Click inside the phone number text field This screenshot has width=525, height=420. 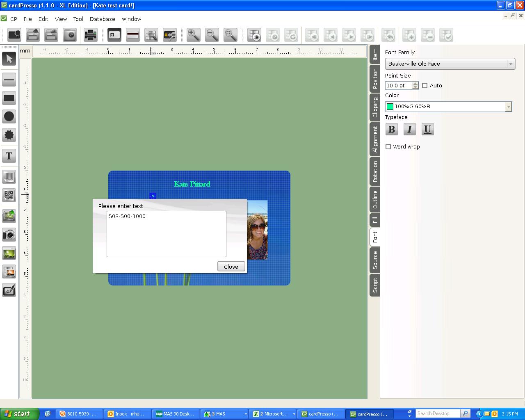166,234
